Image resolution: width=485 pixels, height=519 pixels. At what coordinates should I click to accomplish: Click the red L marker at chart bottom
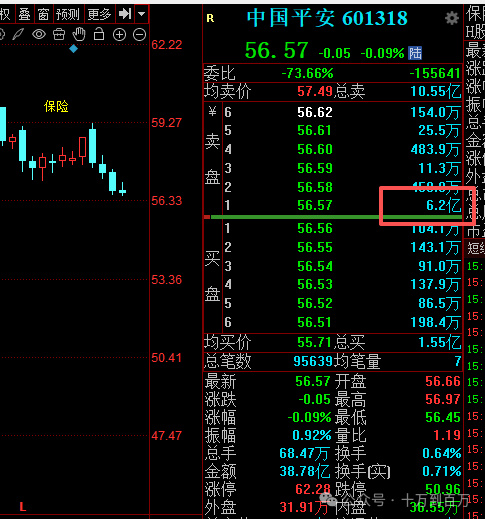pos(23,507)
